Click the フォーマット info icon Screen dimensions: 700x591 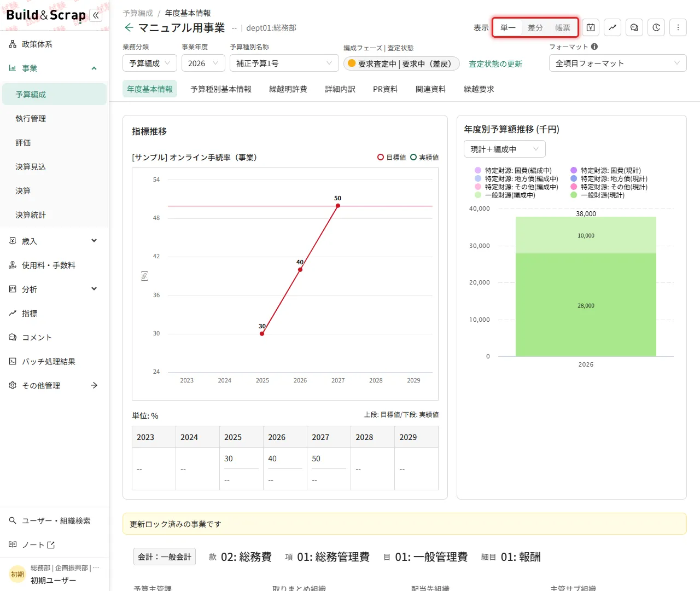[x=594, y=47]
